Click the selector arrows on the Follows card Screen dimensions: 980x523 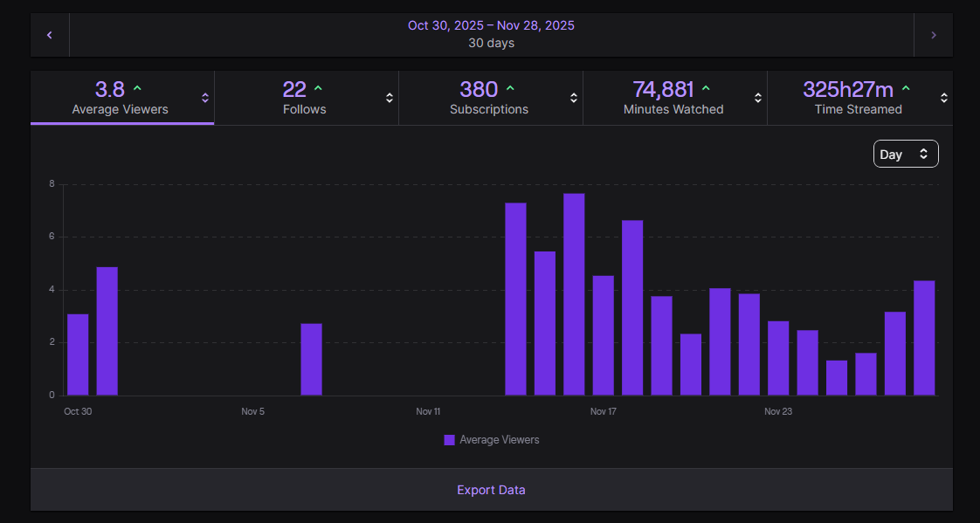click(x=390, y=97)
